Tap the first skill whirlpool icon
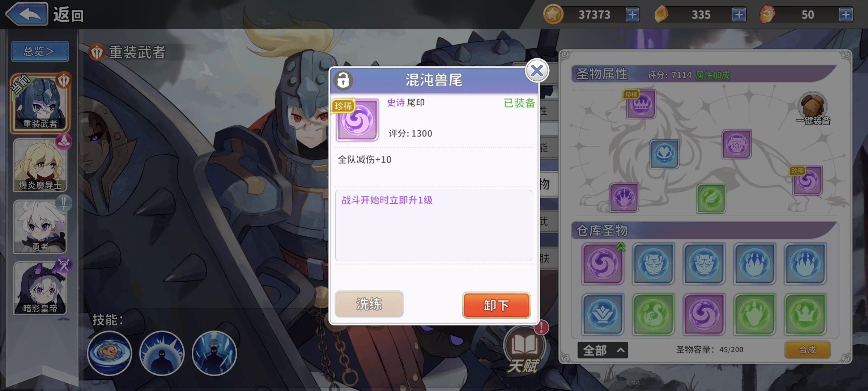Screen dimensions: 868x391 pos(110,353)
